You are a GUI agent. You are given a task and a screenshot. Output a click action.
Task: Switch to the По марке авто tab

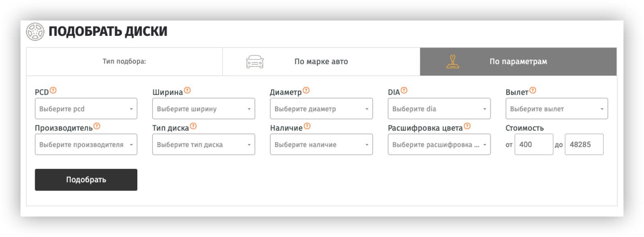321,61
